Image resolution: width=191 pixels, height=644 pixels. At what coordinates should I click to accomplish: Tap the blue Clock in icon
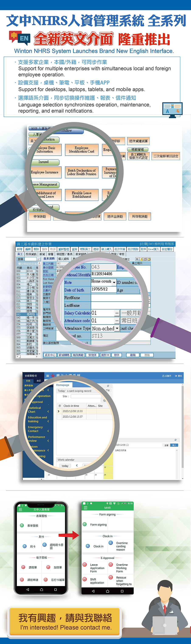point(88,546)
